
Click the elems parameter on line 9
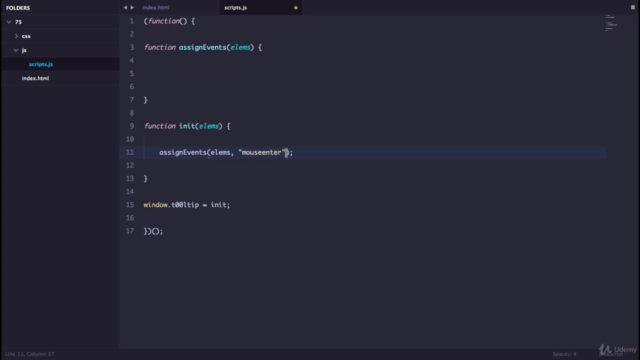209,126
